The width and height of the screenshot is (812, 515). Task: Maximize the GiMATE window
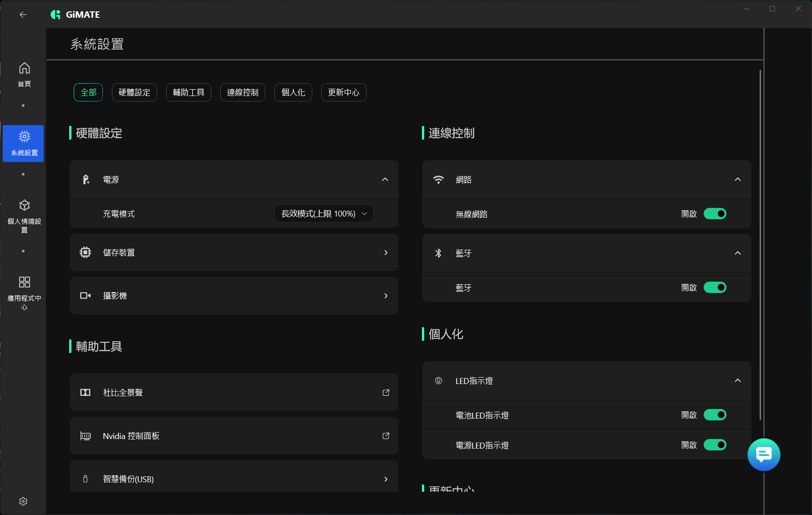coord(772,9)
